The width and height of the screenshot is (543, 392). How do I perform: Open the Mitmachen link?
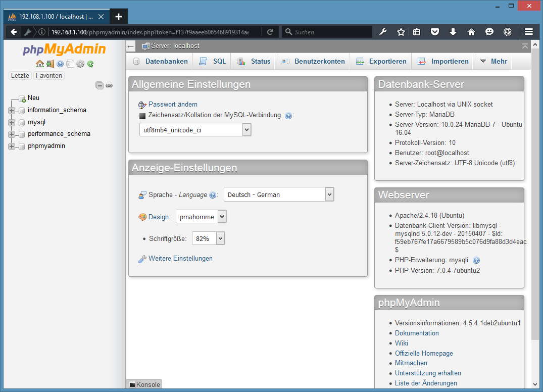coord(411,363)
